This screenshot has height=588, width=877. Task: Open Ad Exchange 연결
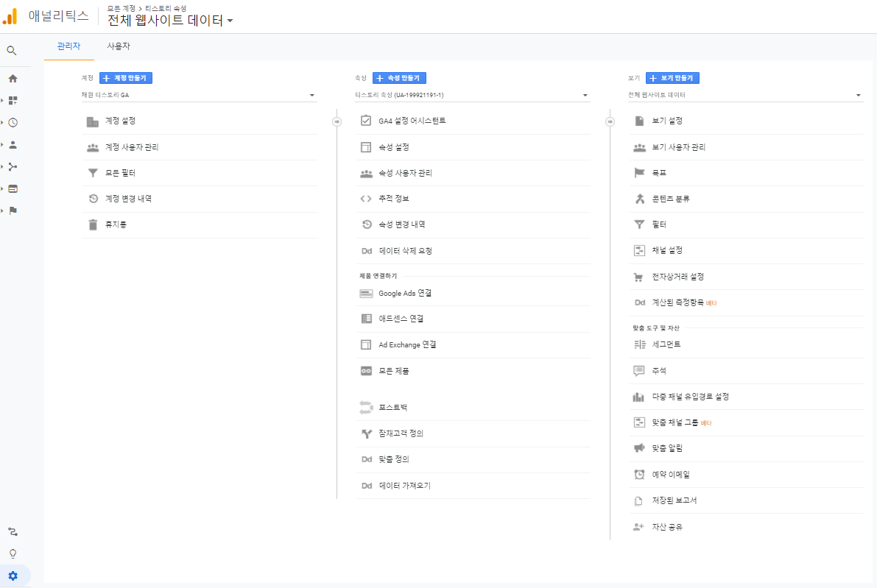point(473,345)
